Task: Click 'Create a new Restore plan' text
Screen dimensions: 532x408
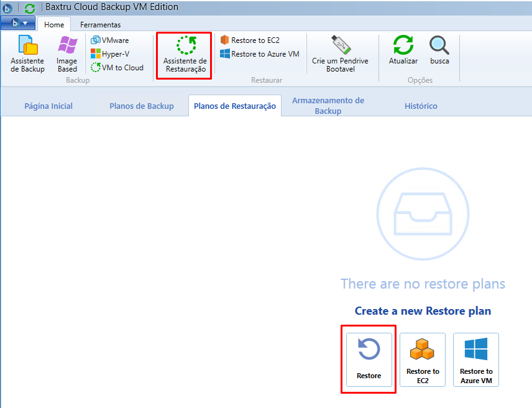Action: [423, 311]
